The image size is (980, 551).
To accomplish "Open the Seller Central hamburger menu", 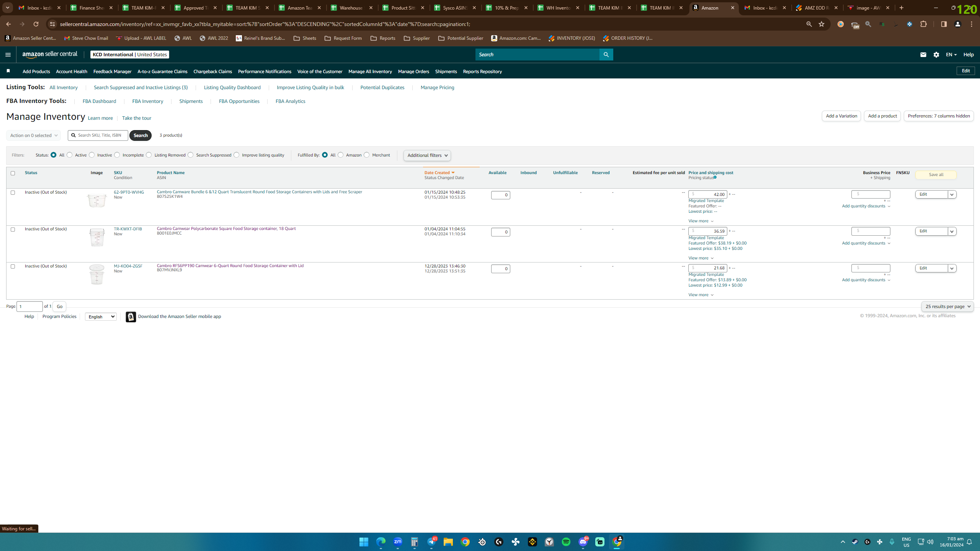I will point(8,54).
